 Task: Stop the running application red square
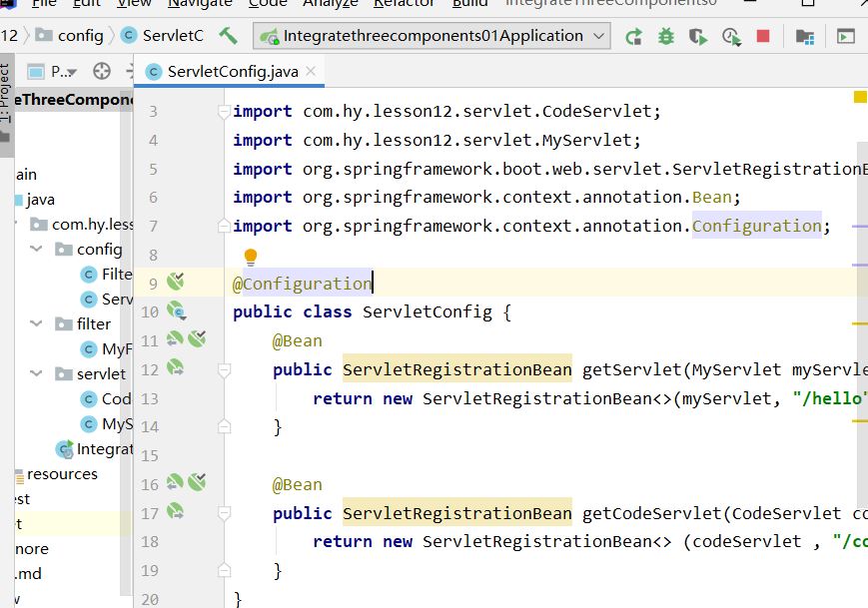(x=763, y=36)
